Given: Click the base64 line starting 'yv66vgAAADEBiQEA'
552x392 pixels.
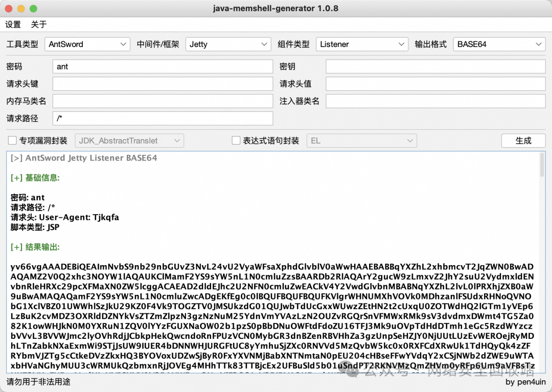Looking at the screenshot, I should (x=272, y=267).
